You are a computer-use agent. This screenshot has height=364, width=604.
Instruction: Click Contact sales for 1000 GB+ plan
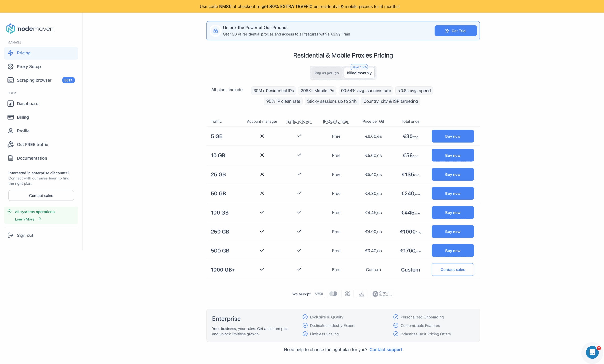[x=453, y=269]
